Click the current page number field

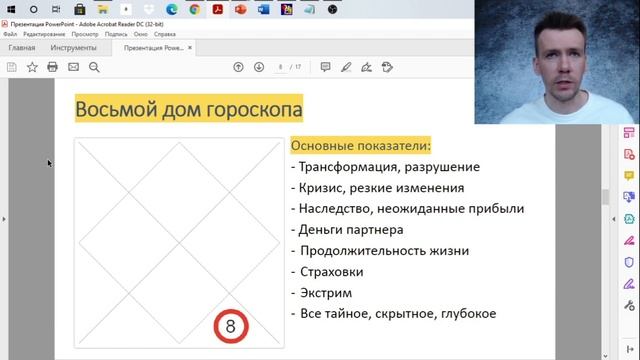pyautogui.click(x=280, y=67)
